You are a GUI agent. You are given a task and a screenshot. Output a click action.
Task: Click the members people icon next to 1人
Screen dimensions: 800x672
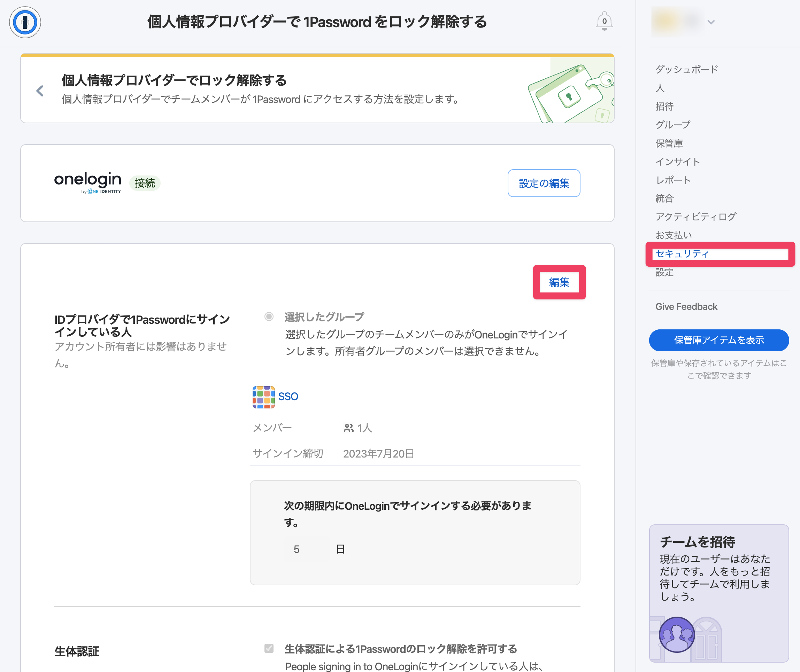(x=348, y=428)
